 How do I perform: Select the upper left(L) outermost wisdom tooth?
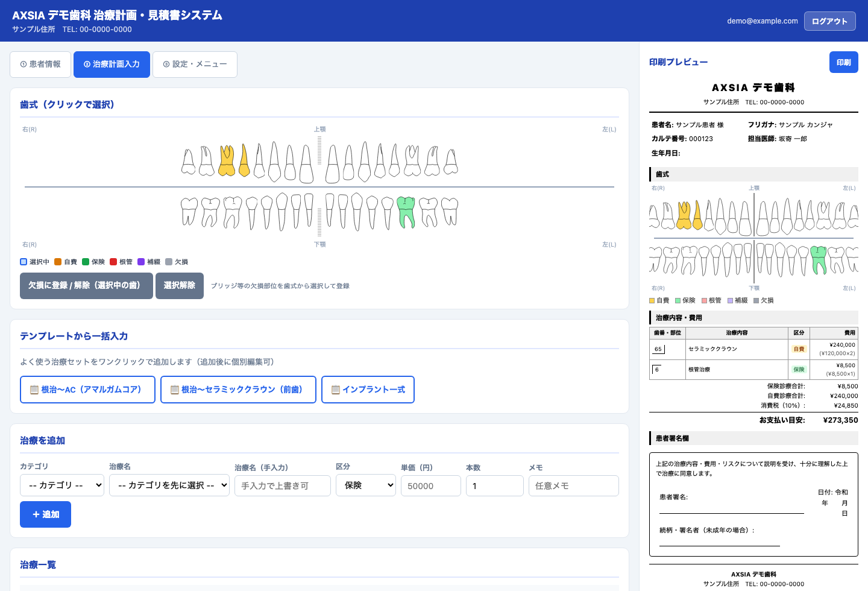tap(451, 162)
